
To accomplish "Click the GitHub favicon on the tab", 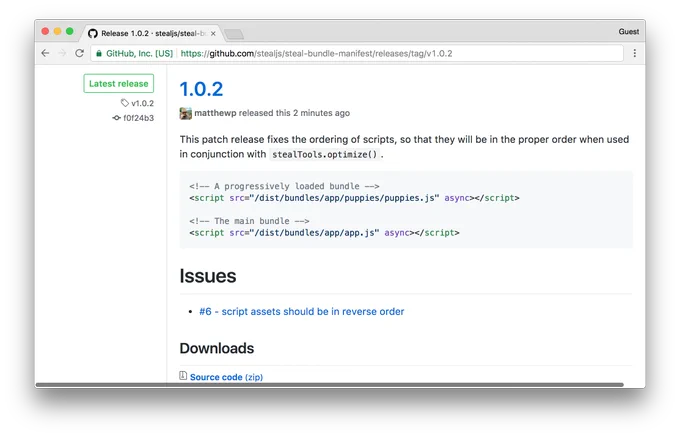I will point(92,33).
